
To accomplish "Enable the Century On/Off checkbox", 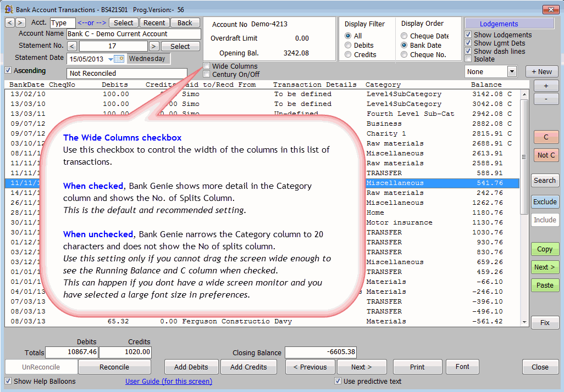I will click(207, 74).
